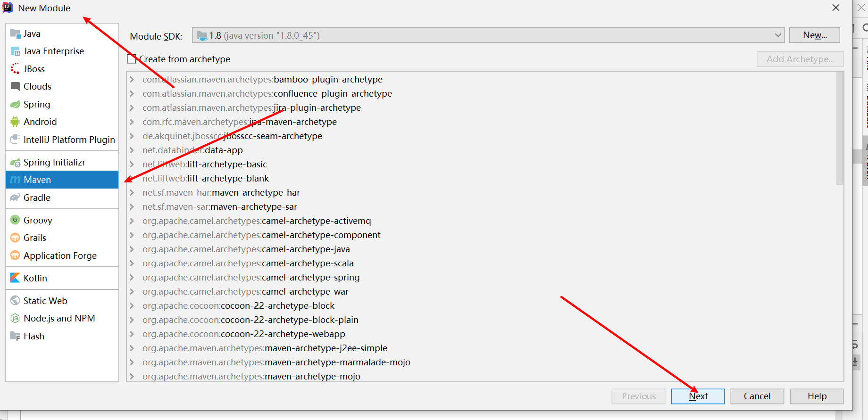
Task: Select camel-archetype-component row
Action: [x=481, y=235]
